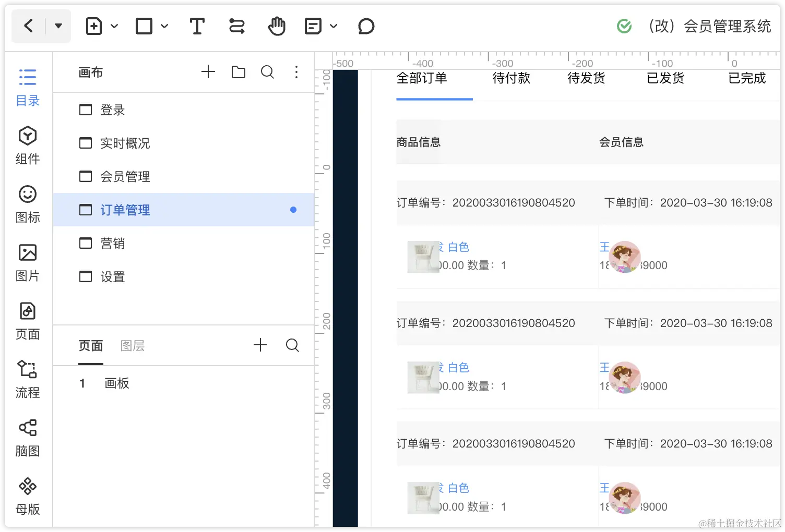Viewport: 785px width, 532px height.
Task: Switch to the 待付款 tab
Action: [x=512, y=78]
